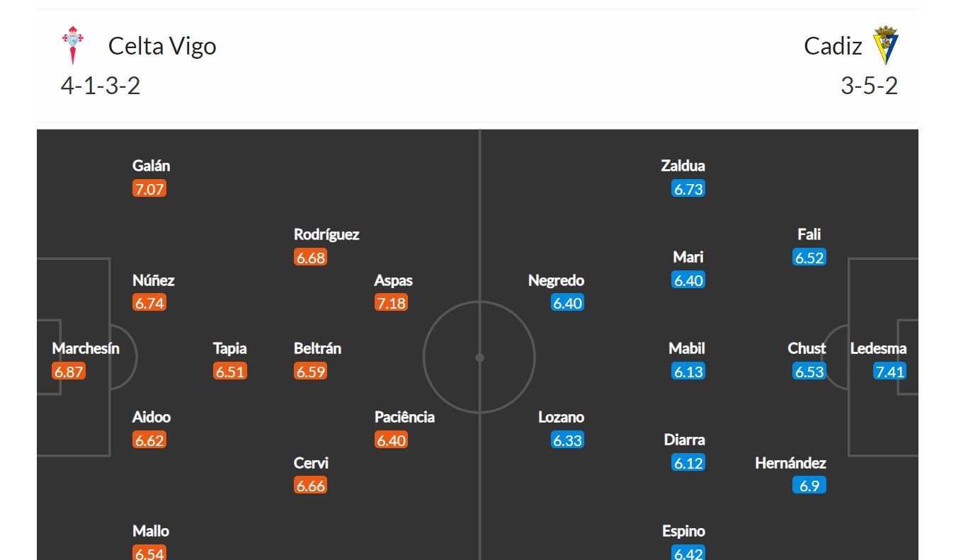Click Ledesma's 7.41 rating badge
956x560 pixels.
(890, 372)
